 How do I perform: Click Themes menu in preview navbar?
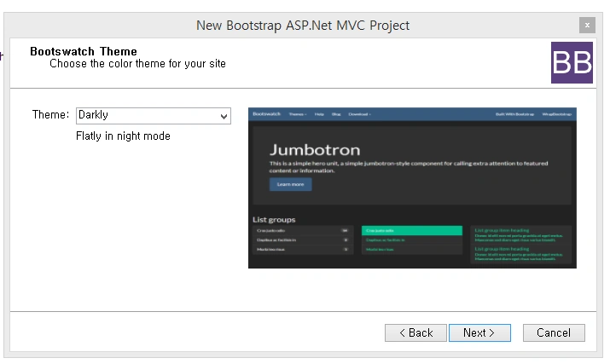pyautogui.click(x=298, y=114)
